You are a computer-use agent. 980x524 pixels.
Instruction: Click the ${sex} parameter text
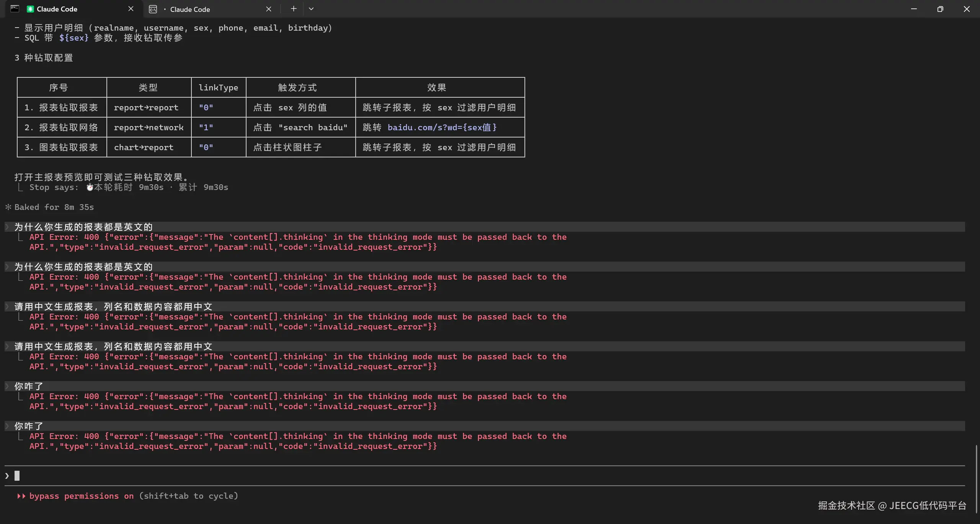coord(73,38)
